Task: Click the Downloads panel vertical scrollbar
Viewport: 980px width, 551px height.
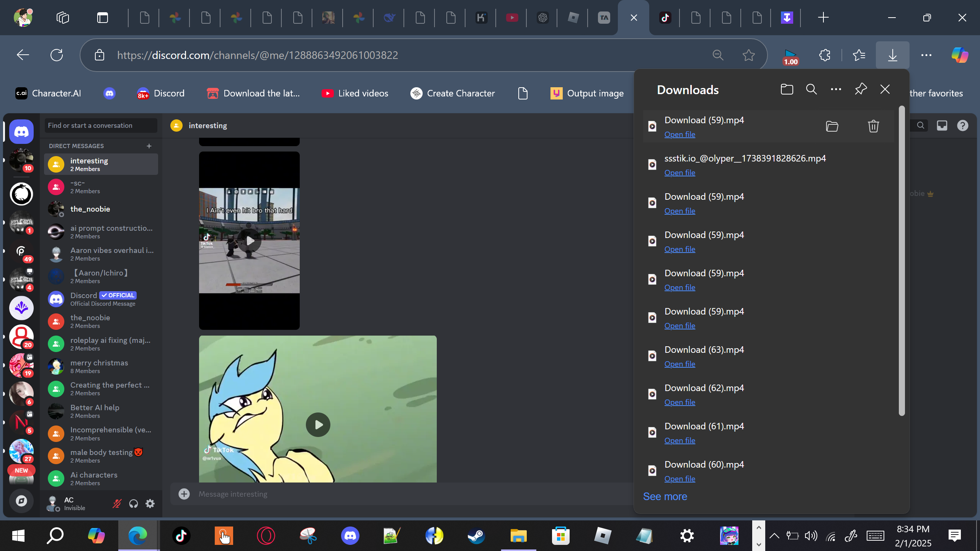Action: [x=902, y=260]
